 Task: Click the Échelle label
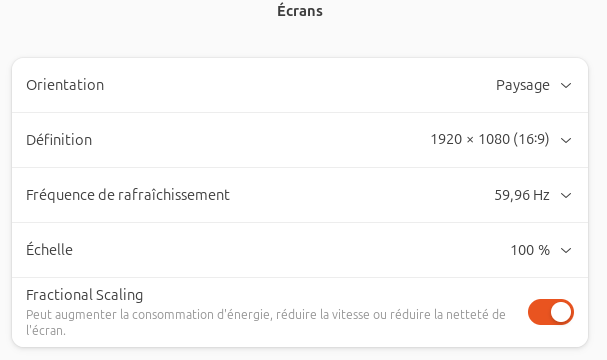(x=49, y=249)
